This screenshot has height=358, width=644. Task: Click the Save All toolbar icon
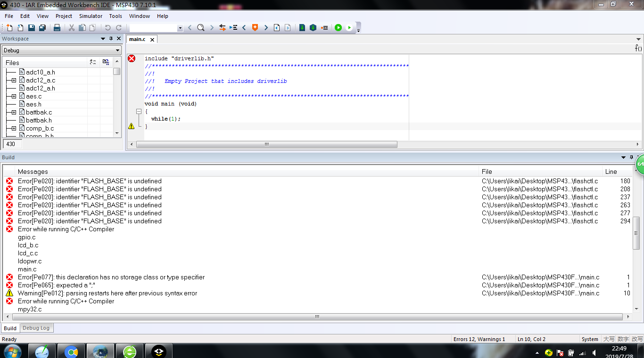tap(42, 28)
